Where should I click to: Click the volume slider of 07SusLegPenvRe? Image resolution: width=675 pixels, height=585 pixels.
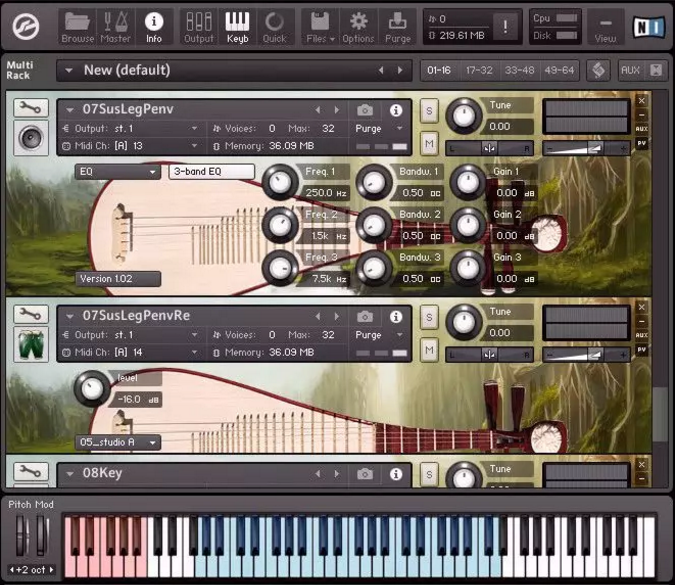pyautogui.click(x=586, y=355)
